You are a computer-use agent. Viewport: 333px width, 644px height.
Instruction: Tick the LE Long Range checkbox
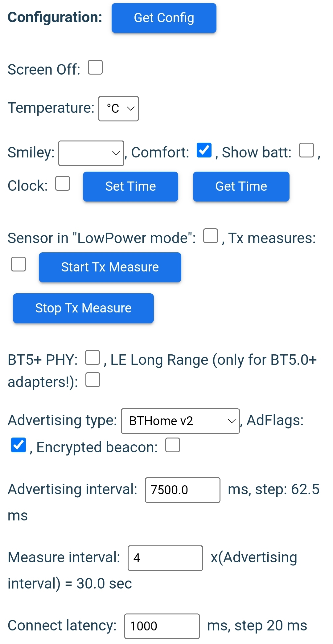(93, 380)
